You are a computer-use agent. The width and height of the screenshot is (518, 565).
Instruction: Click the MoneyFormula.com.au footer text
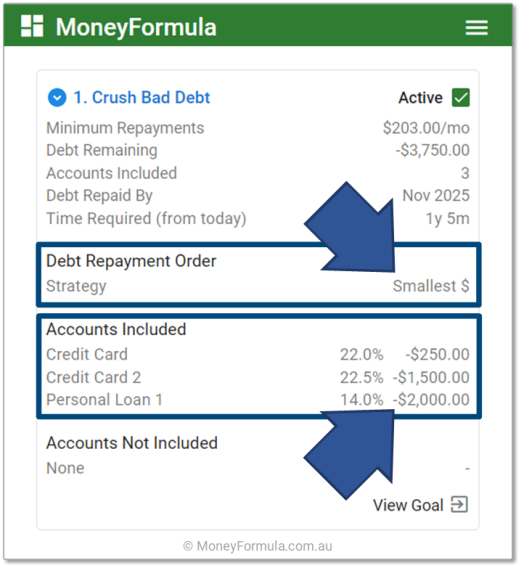pos(258,546)
